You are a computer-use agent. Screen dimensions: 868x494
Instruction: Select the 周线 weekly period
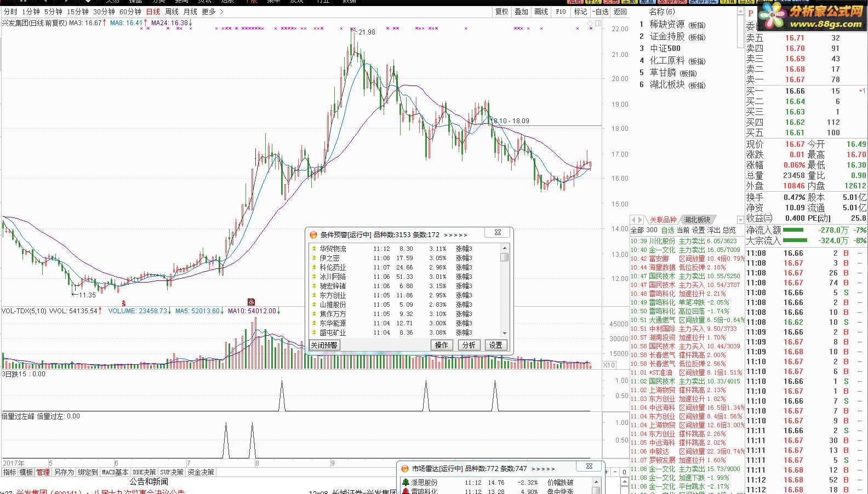pyautogui.click(x=172, y=12)
